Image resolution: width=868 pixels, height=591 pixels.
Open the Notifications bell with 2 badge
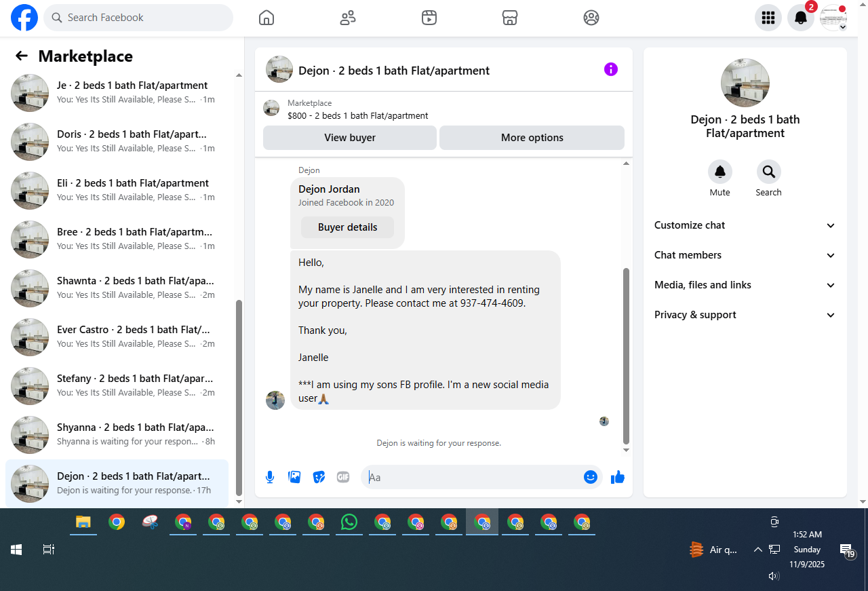coord(801,18)
